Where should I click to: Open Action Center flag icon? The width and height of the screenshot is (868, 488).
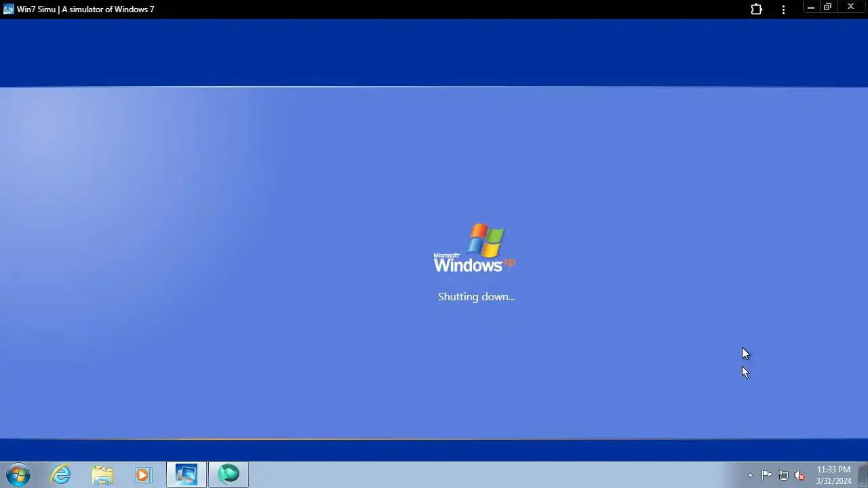[766, 475]
